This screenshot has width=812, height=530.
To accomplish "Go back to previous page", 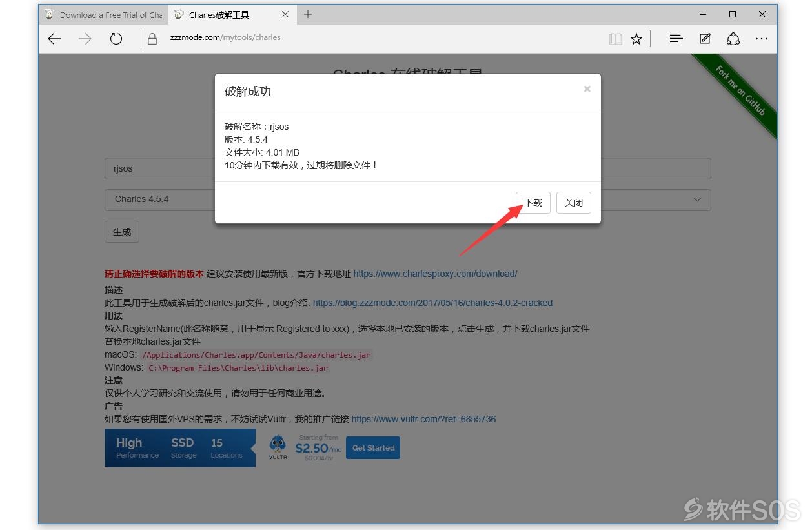I will [x=54, y=39].
